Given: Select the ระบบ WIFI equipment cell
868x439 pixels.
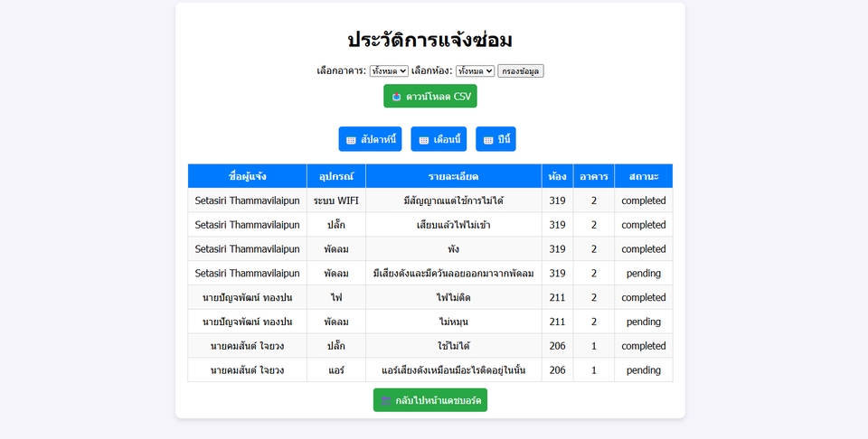Looking at the screenshot, I should [x=336, y=201].
